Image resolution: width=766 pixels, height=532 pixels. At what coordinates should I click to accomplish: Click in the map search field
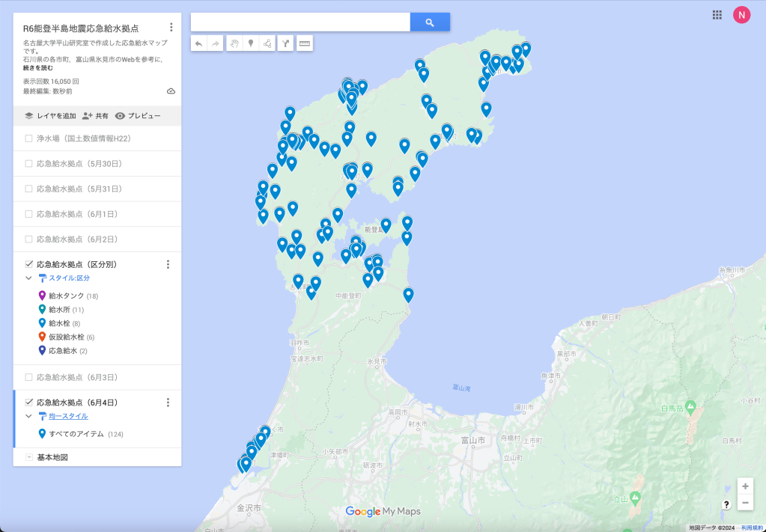(300, 22)
